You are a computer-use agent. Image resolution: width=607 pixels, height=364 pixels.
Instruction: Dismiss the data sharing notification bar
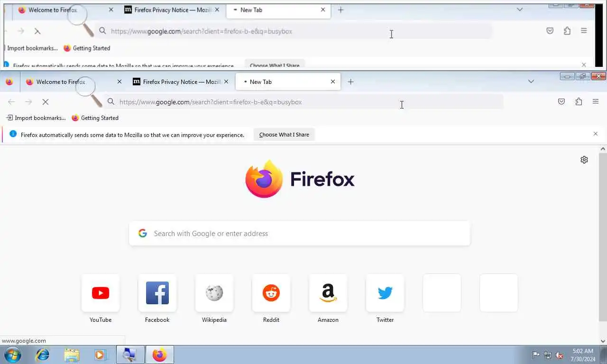pyautogui.click(x=596, y=134)
